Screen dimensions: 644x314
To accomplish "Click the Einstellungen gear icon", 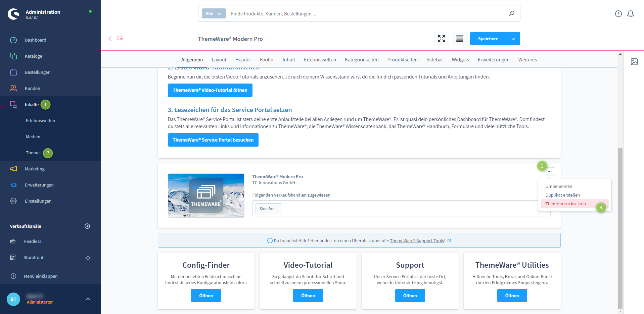I will click(x=13, y=201).
